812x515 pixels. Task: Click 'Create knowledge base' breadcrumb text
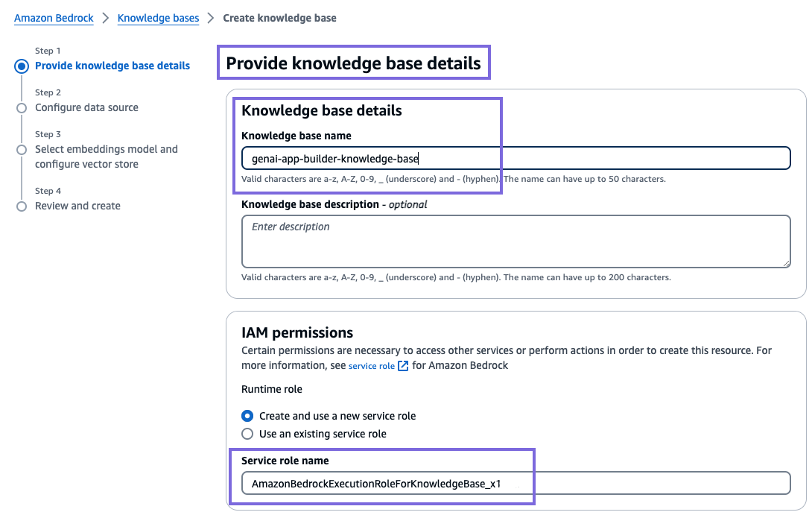279,18
